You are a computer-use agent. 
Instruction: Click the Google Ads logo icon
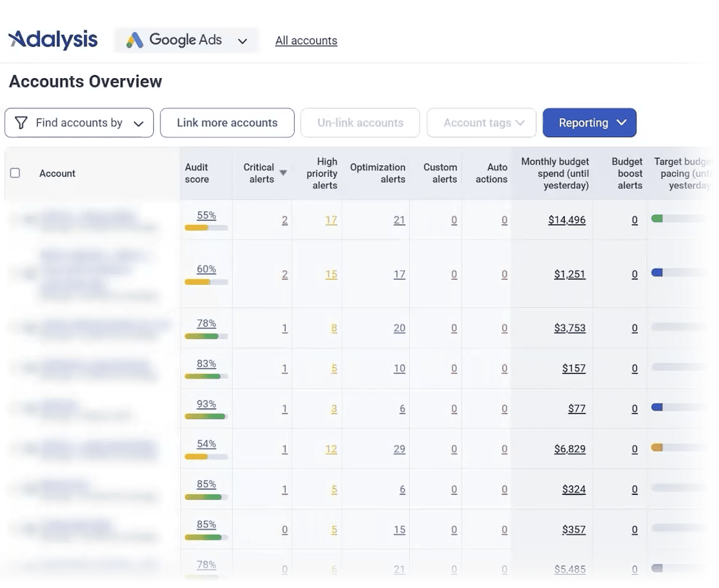click(x=135, y=40)
